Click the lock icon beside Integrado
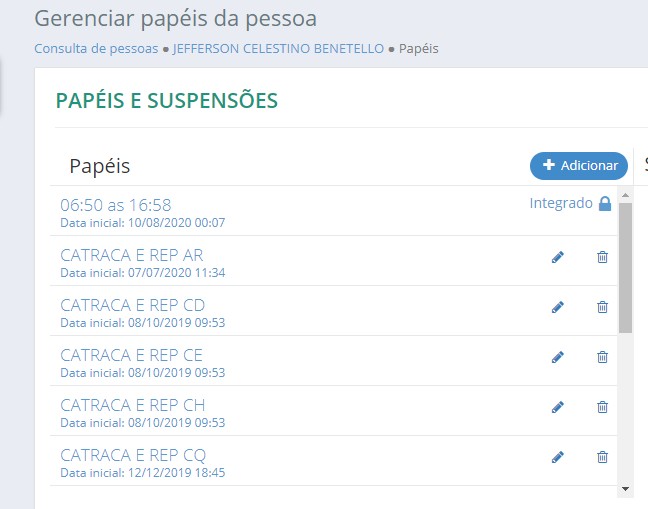This screenshot has width=648, height=509. click(x=604, y=204)
